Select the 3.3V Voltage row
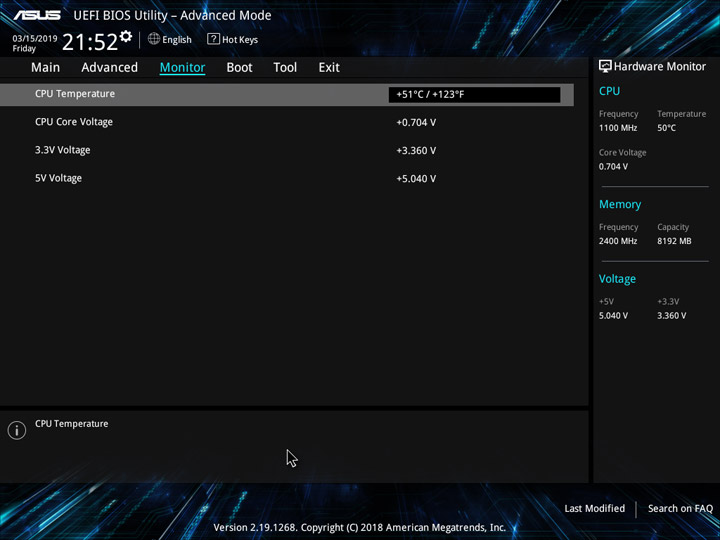This screenshot has width=720, height=540. pos(287,150)
